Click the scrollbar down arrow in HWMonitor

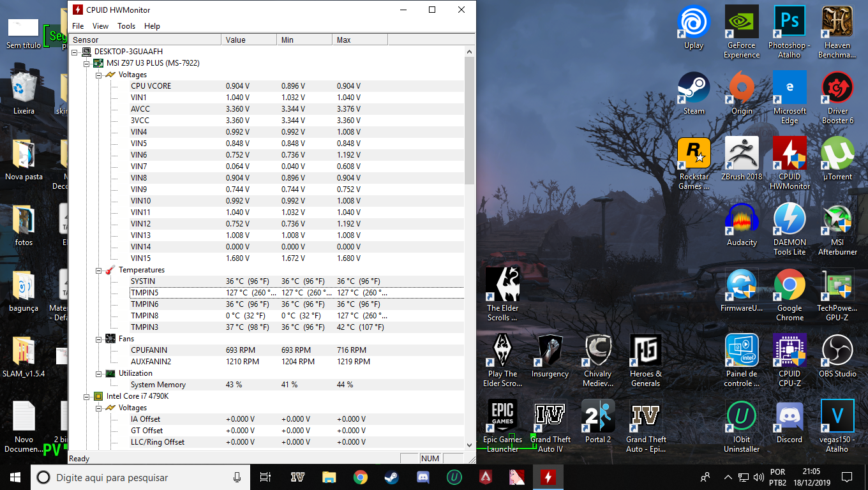coord(470,445)
